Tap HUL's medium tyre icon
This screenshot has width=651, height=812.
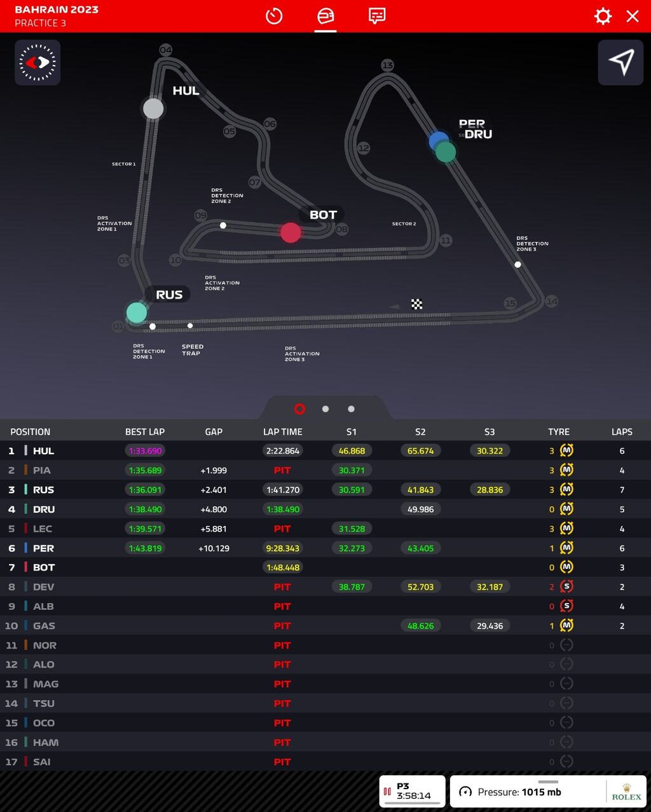click(566, 450)
